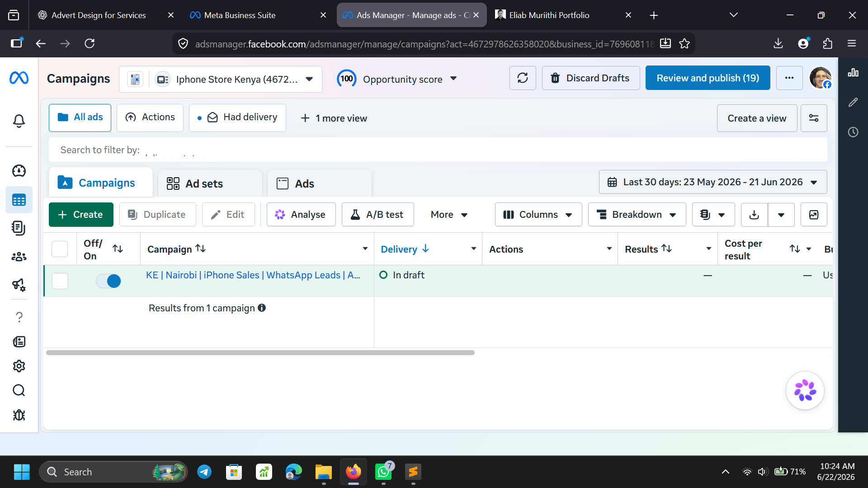The image size is (868, 488).
Task: Select the All ads view
Action: (80, 117)
